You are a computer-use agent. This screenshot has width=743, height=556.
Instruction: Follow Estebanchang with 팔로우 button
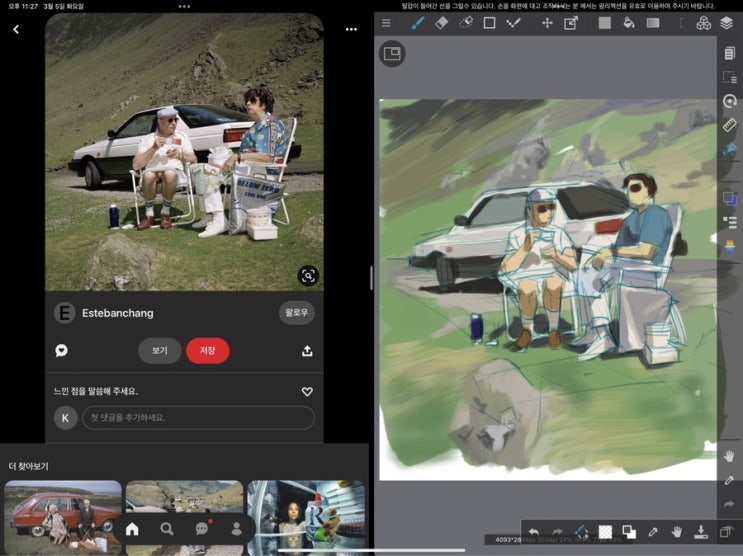point(297,313)
